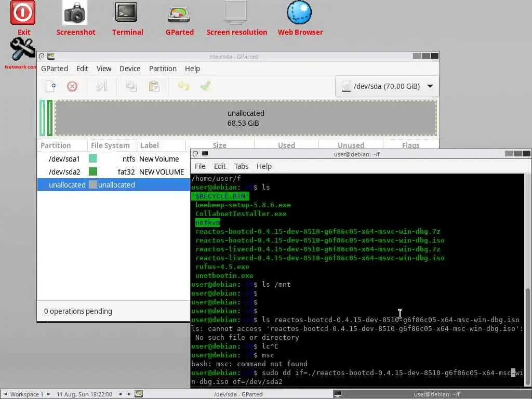Screen dimensions: 532x399
Task: Click the terminal window menu icon in titlebar
Action: (195, 154)
